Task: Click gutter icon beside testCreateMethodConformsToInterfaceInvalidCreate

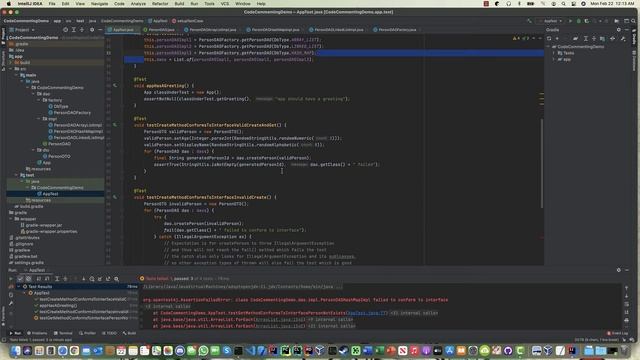Action: pos(115,197)
